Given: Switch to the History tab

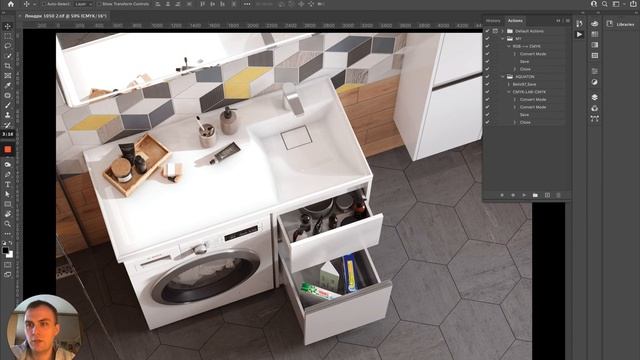Looking at the screenshot, I should point(493,20).
